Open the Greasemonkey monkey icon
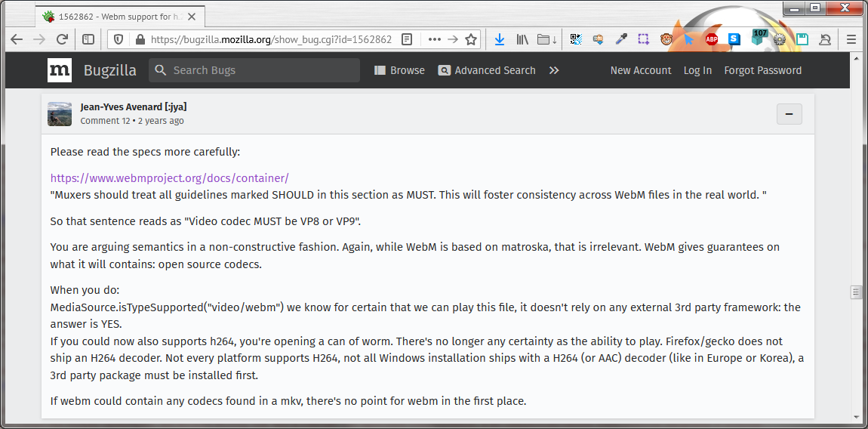This screenshot has height=429, width=868. click(x=666, y=39)
